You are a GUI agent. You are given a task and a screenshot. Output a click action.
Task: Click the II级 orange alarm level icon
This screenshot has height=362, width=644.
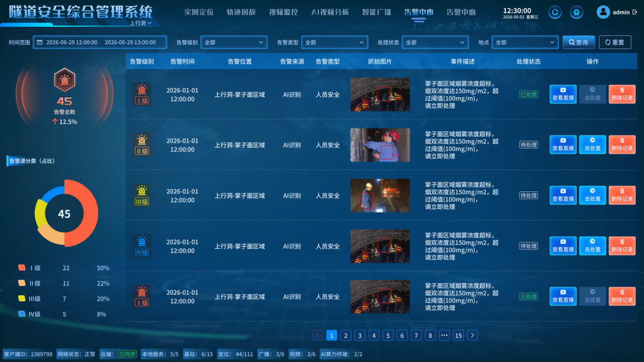pos(142,145)
